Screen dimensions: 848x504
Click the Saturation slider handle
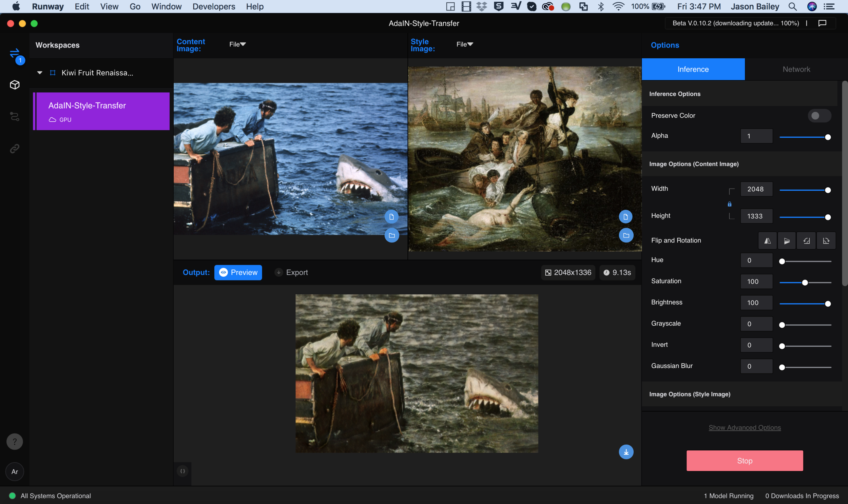(805, 283)
